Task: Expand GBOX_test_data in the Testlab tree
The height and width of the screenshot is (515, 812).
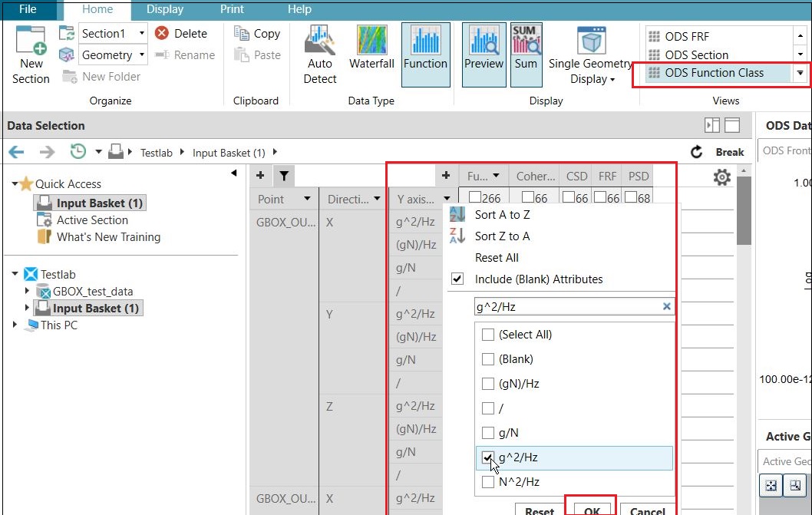Action: pos(27,292)
